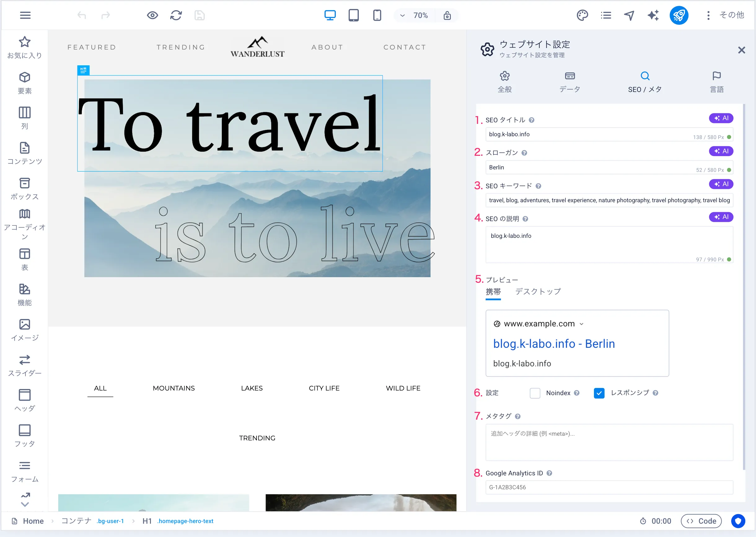Click the .bg-user-1 breadcrumb class
The image size is (756, 537).
point(110,521)
